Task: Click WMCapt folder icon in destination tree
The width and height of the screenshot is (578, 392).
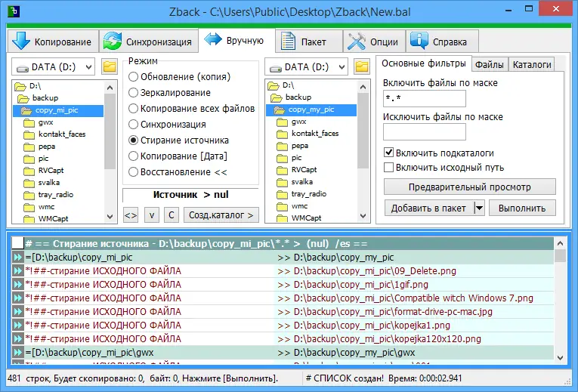Action: coord(282,218)
